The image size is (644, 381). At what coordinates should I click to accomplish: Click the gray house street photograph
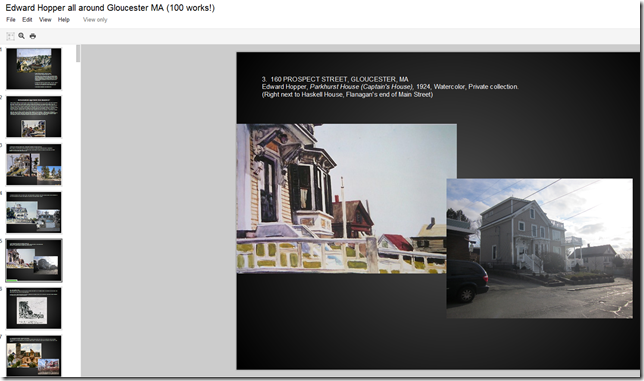[540, 248]
